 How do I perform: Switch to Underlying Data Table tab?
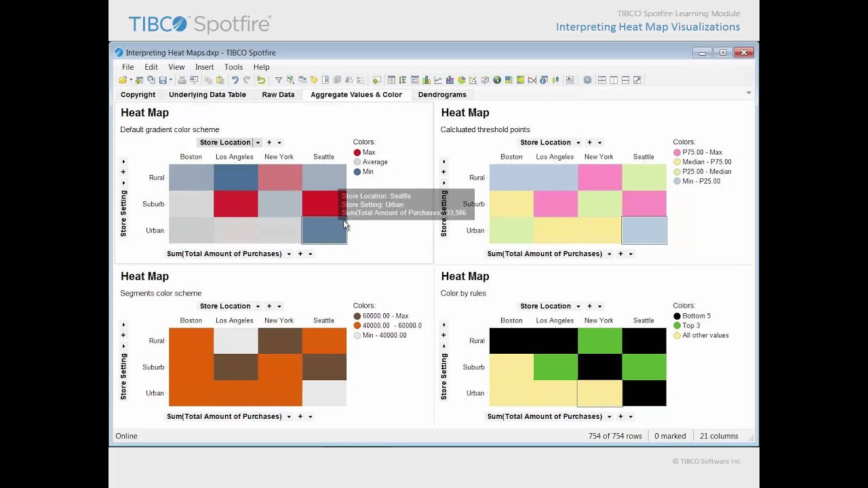click(x=208, y=95)
